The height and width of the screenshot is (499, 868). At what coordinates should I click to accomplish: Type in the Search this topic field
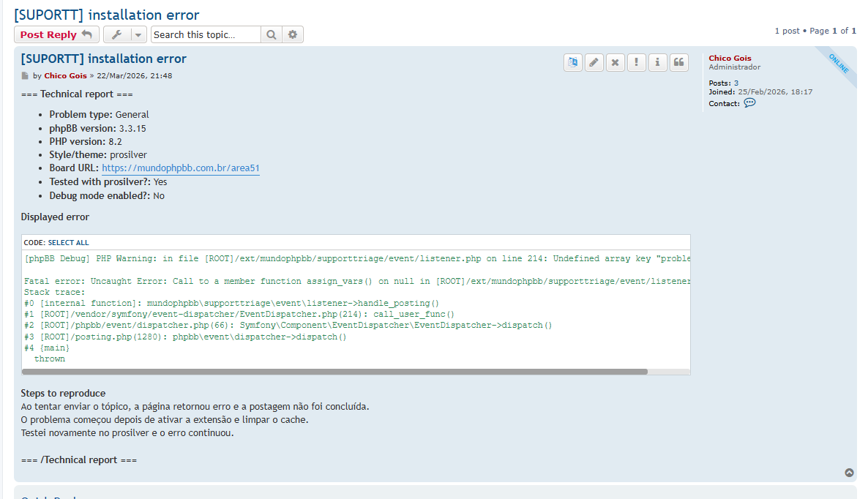pyautogui.click(x=205, y=34)
